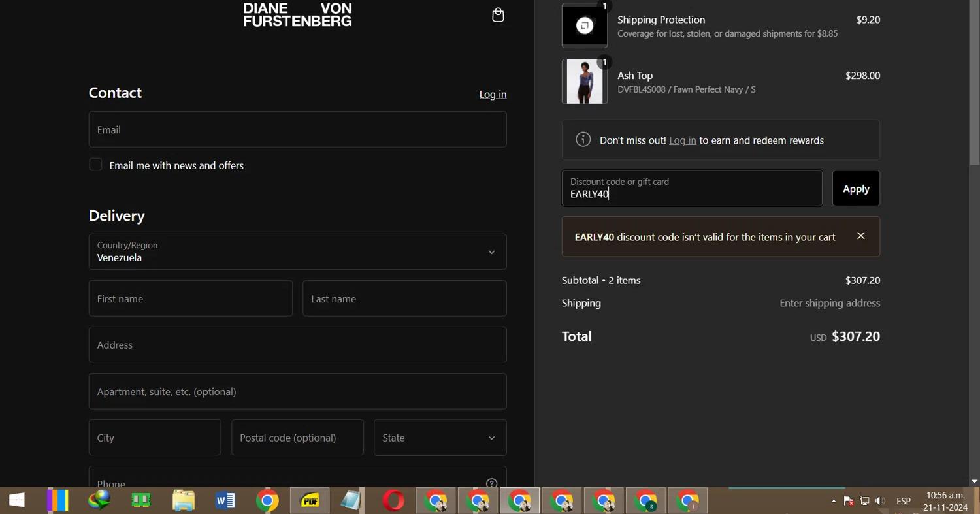
Task: Click the scrollbar down arrow
Action: (974, 481)
